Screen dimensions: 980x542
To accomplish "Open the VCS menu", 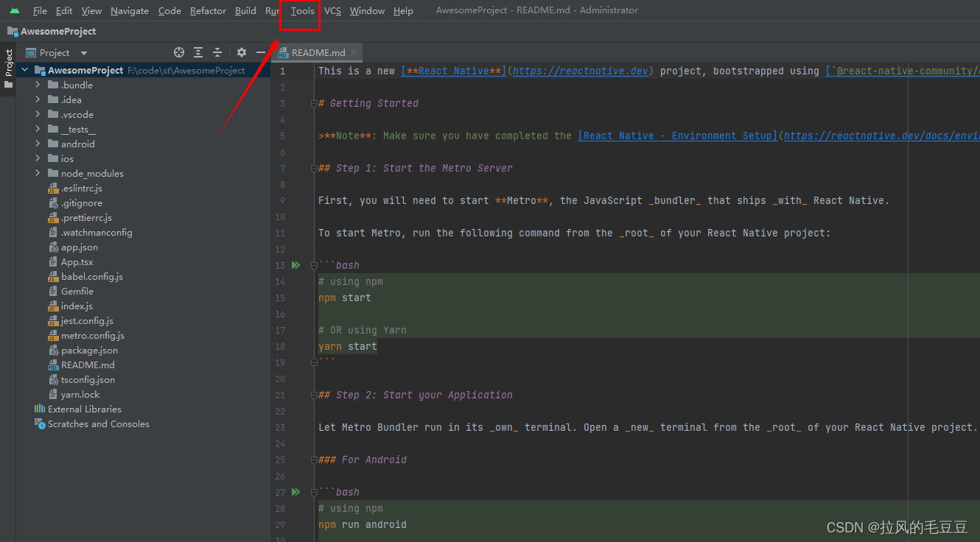I will coord(332,10).
